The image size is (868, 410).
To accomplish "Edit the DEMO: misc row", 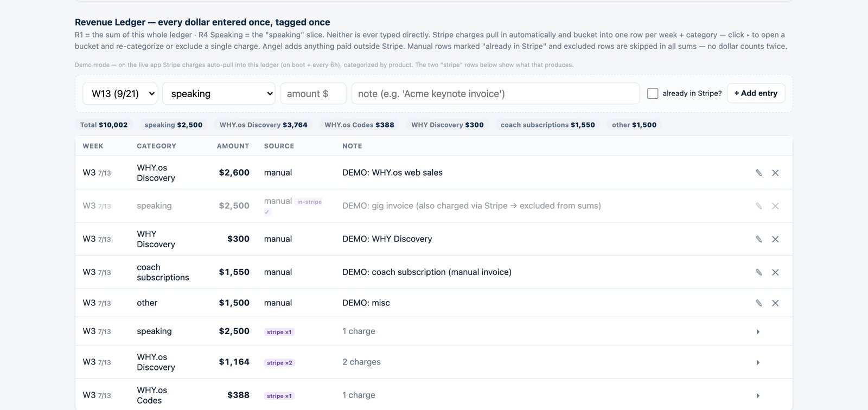I will point(758,303).
